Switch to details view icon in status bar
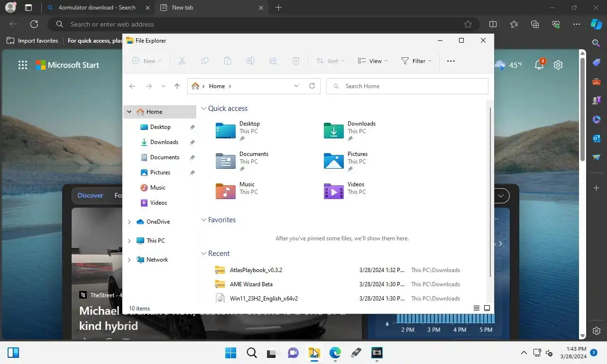607x364 pixels. coord(477,308)
